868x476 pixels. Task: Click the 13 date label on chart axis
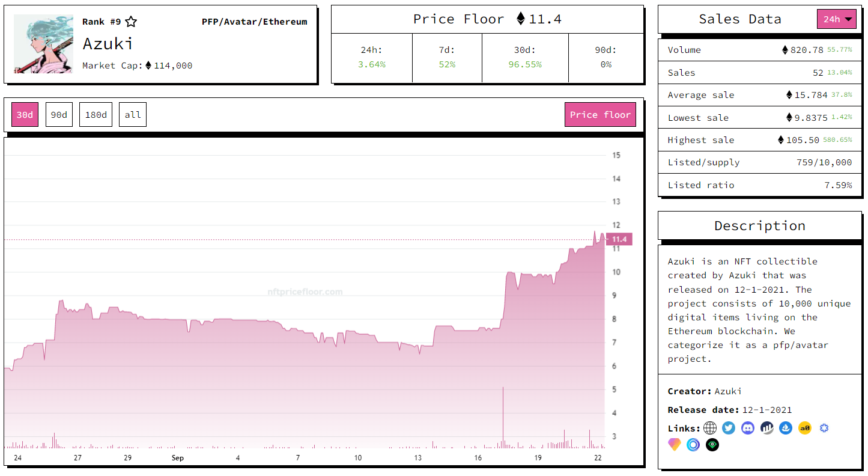[417, 458]
